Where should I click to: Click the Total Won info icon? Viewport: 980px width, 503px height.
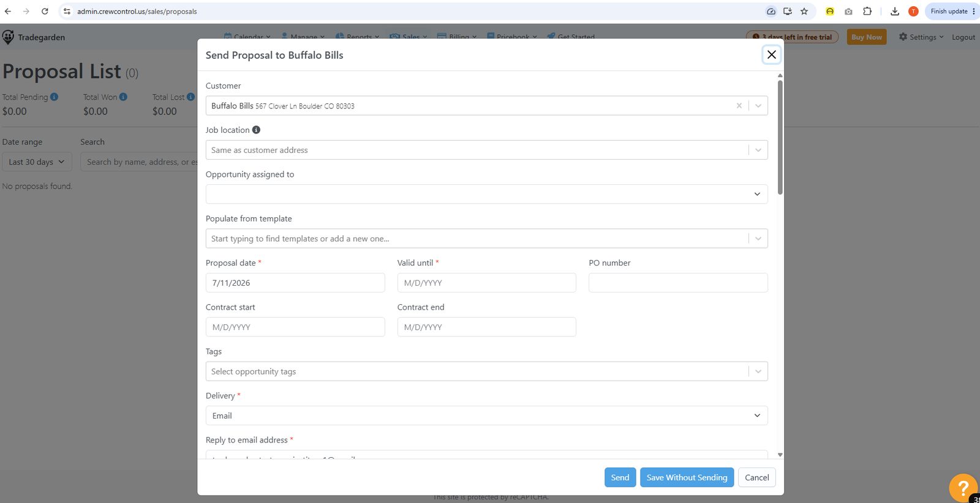pos(123,97)
